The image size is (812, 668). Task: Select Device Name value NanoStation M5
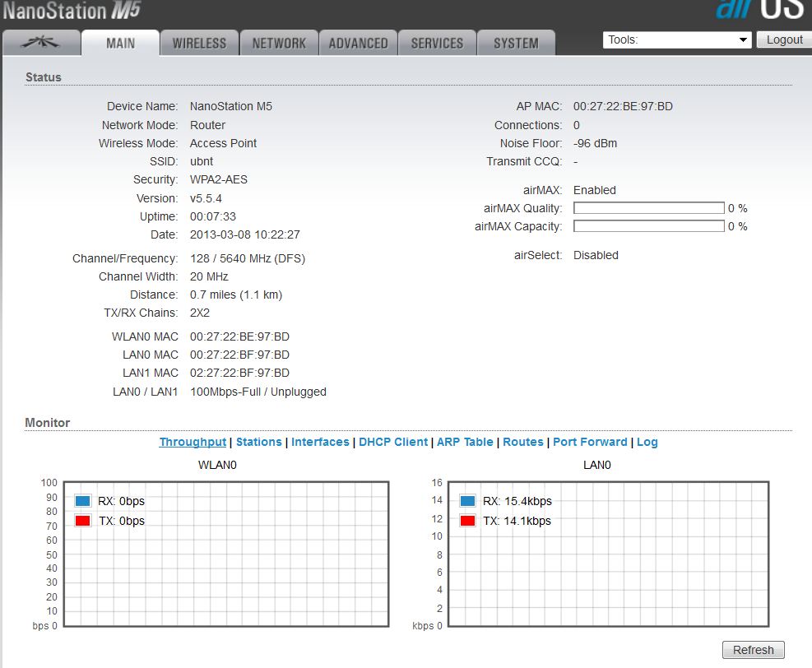231,106
